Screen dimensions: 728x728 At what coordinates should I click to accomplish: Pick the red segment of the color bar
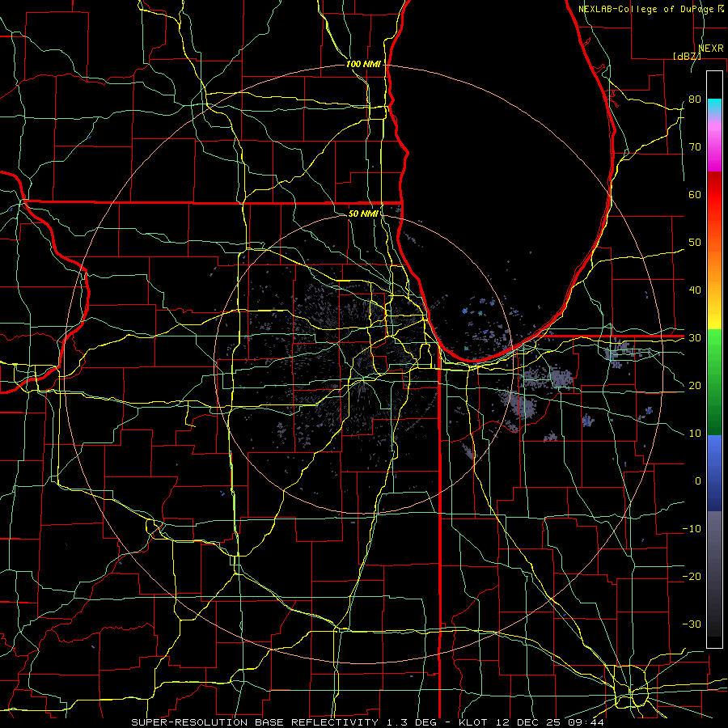point(714,195)
